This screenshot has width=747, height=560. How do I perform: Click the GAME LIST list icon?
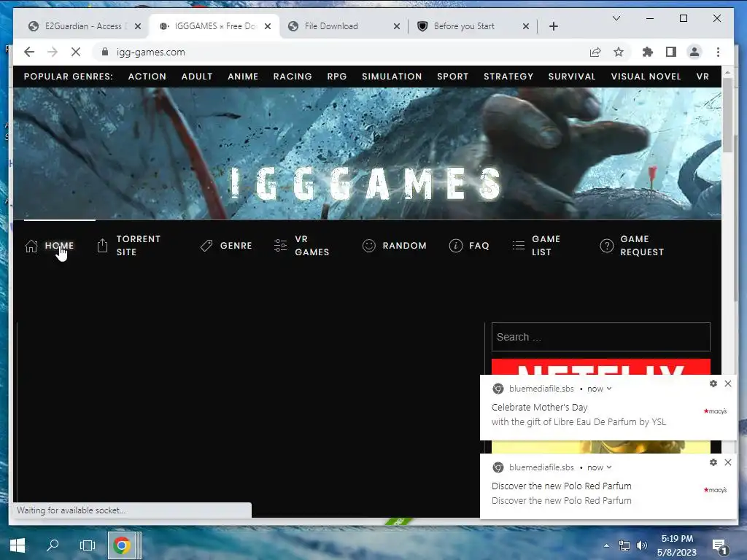(519, 245)
